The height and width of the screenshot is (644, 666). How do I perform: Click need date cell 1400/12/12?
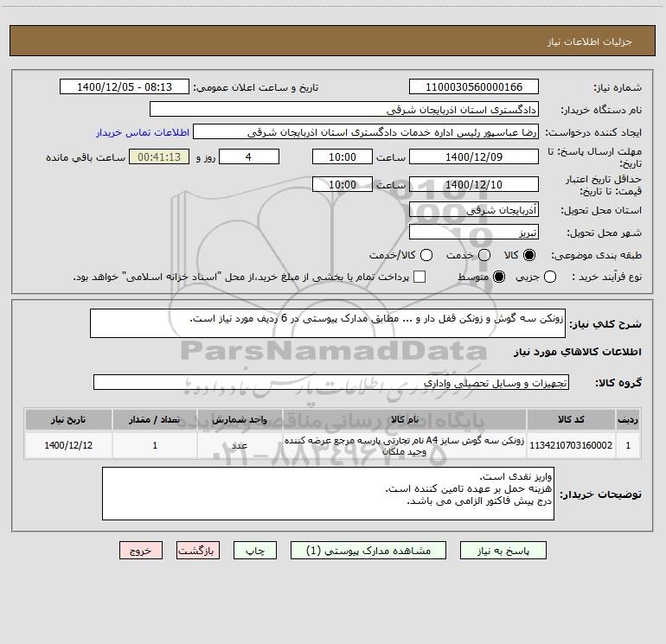coord(68,445)
